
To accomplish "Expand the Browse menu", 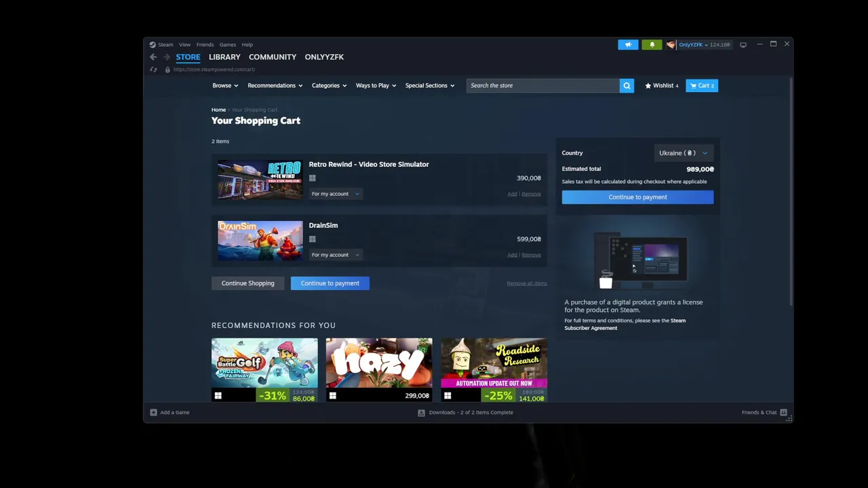I will (x=225, y=85).
